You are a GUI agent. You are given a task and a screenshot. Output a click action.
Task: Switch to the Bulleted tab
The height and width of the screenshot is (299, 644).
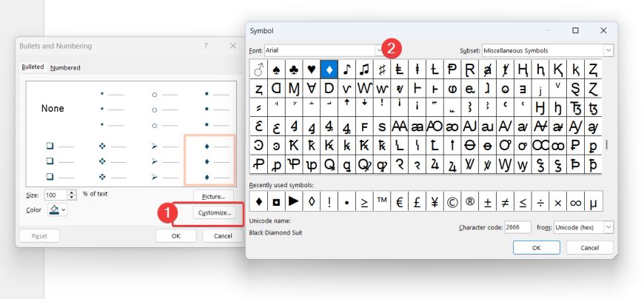click(33, 67)
